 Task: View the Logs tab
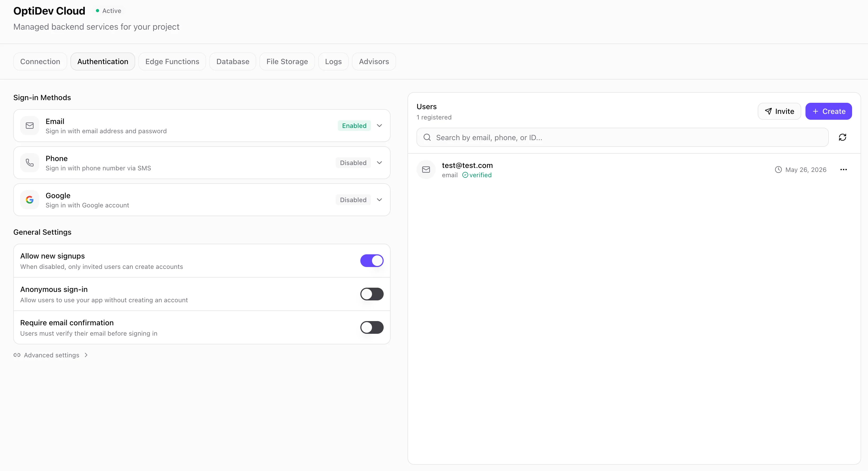tap(333, 61)
